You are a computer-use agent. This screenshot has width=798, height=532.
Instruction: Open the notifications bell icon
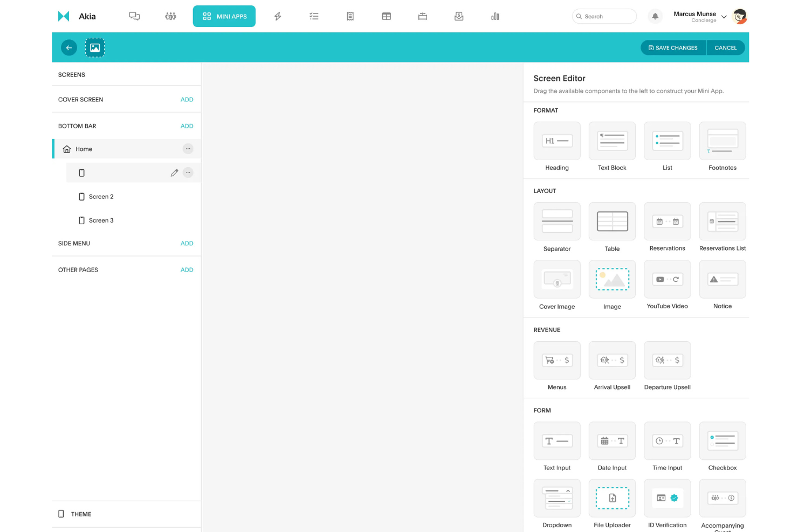coord(655,16)
